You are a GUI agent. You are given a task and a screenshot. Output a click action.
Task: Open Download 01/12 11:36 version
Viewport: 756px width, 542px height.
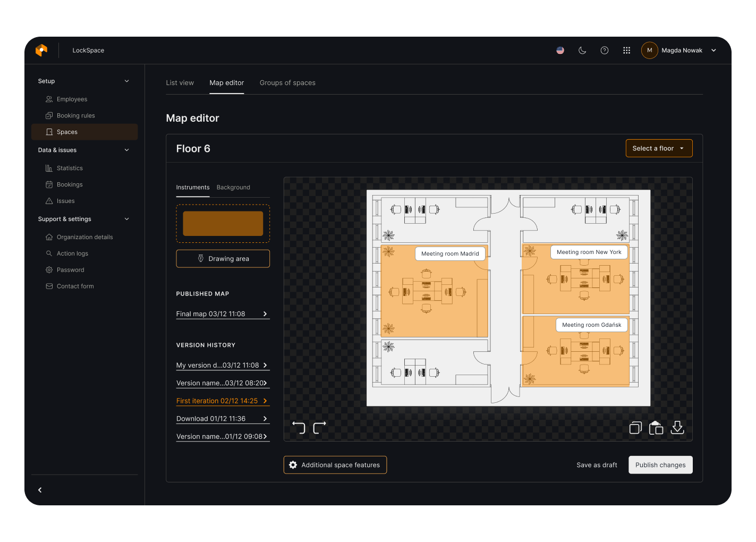(x=223, y=419)
